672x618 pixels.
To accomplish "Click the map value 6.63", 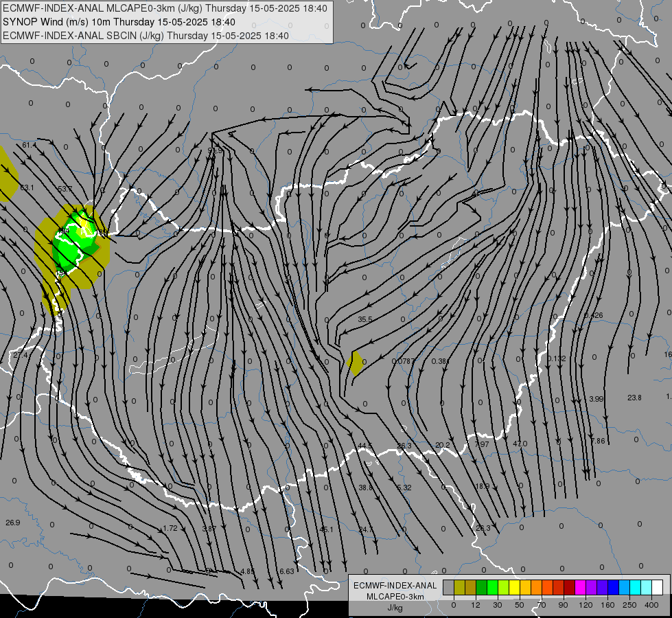I will tap(287, 571).
